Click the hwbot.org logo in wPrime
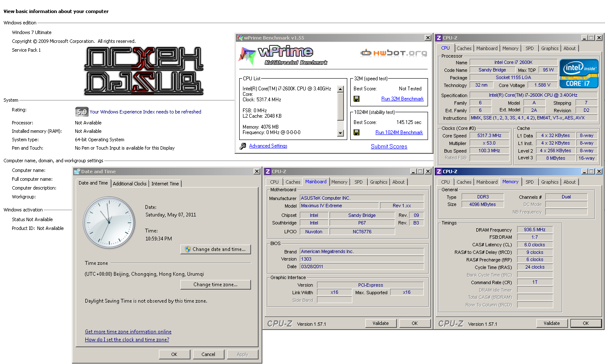 394,53
